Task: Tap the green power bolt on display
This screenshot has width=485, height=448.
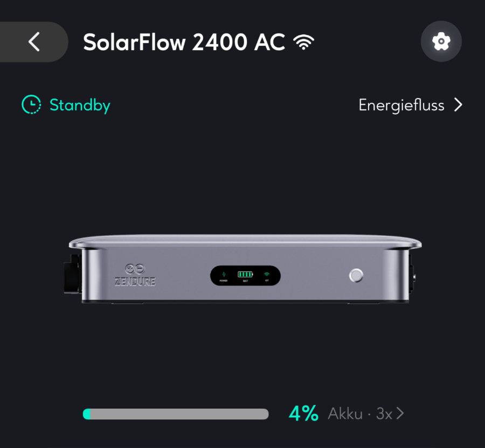Action: coord(224,274)
